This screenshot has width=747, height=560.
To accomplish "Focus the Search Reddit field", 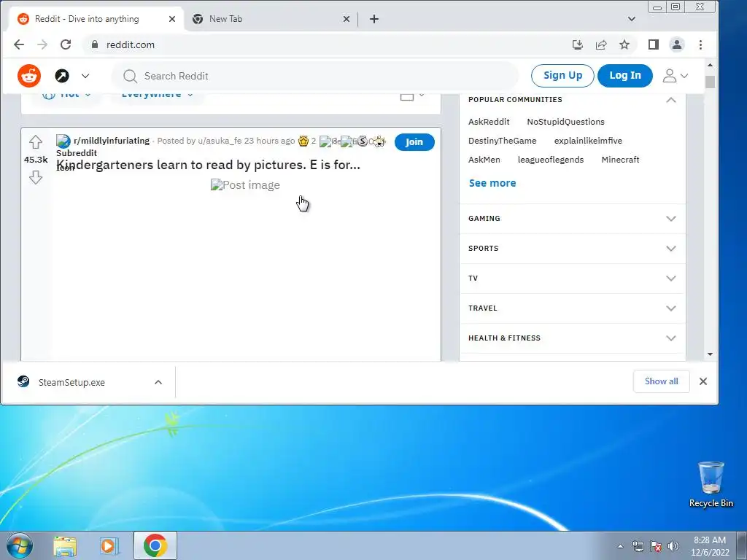I will tap(314, 76).
